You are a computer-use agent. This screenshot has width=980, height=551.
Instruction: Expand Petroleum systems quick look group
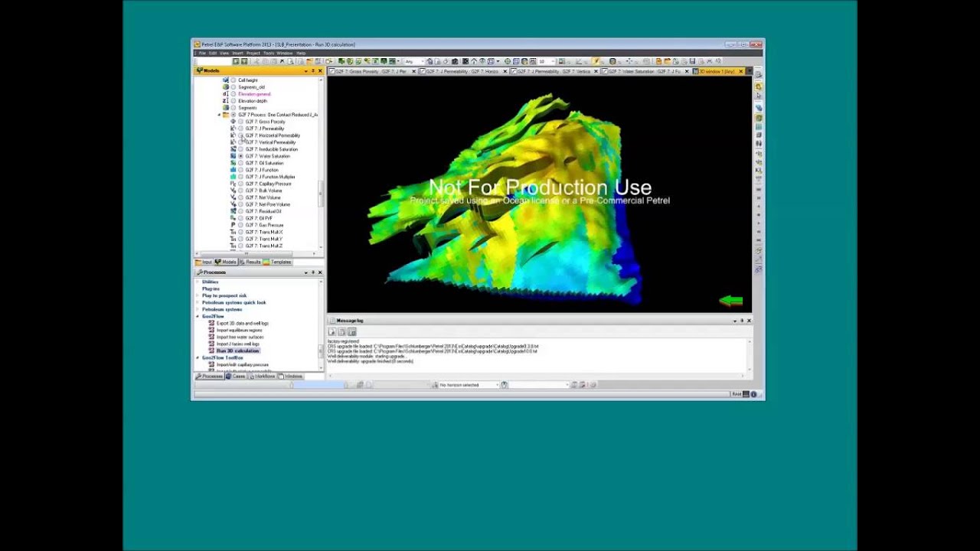click(x=198, y=302)
